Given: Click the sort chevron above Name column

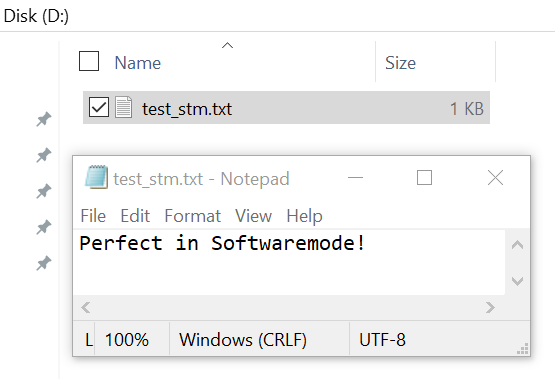Looking at the screenshot, I should click(227, 45).
